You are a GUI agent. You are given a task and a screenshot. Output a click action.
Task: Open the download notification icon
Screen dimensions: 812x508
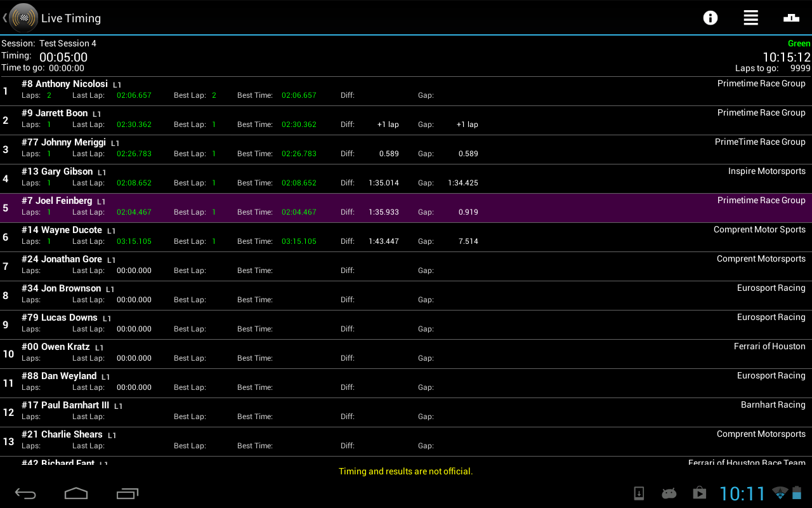[638, 493]
